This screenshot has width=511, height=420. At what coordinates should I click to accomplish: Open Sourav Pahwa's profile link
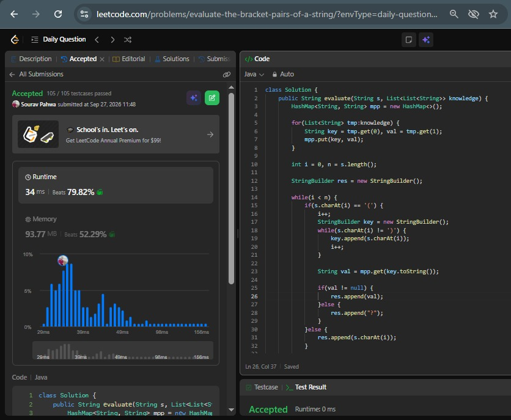[x=38, y=105]
